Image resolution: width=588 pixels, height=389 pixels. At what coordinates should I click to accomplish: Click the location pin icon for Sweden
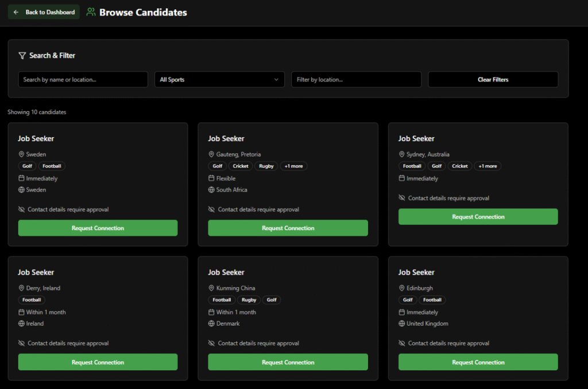click(x=21, y=154)
